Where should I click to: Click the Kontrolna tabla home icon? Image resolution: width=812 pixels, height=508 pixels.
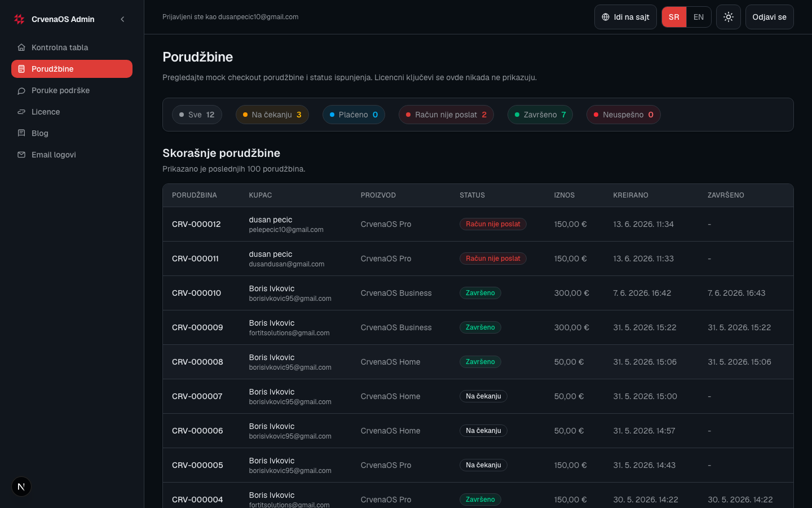(21, 47)
